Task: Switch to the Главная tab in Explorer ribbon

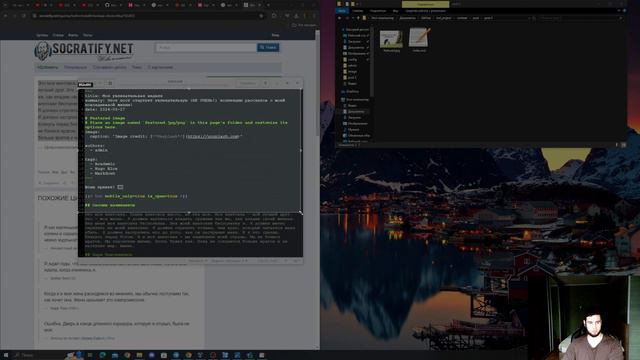Action: coord(358,11)
